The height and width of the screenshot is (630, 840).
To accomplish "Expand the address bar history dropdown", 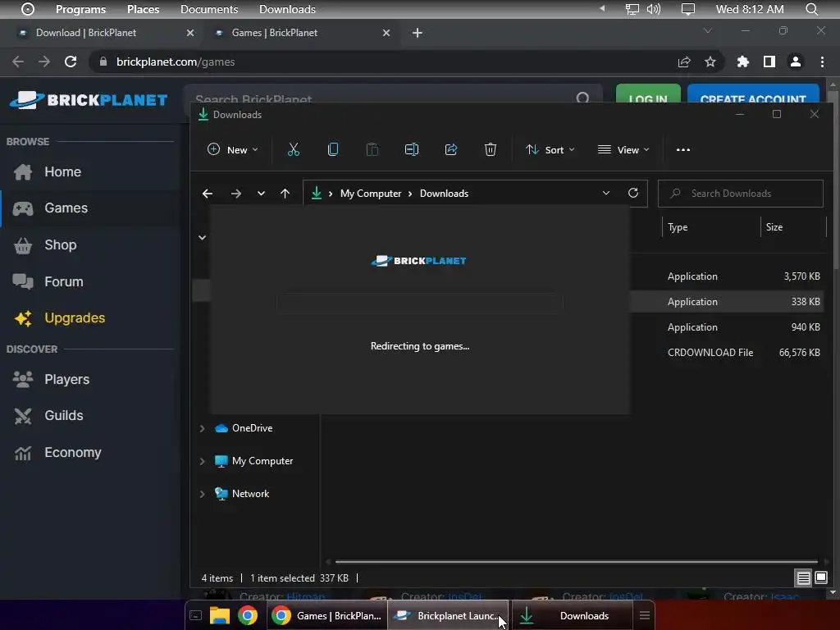I will (606, 193).
